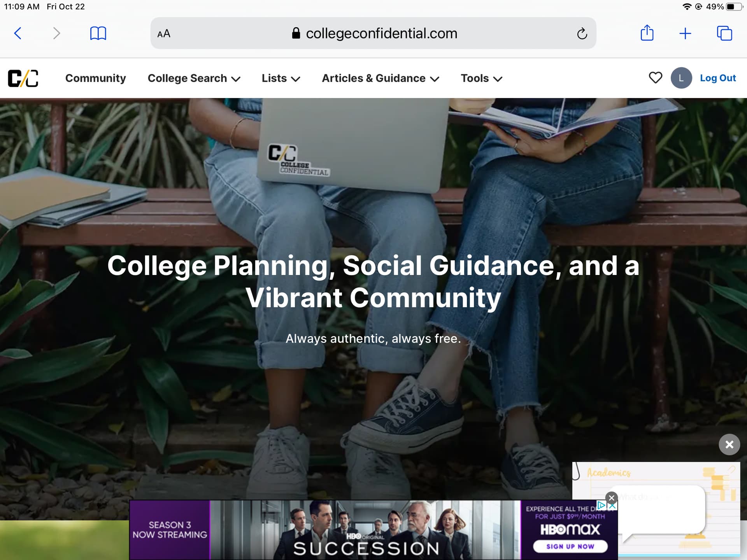
Task: Add a new tab with plus icon
Action: (685, 33)
